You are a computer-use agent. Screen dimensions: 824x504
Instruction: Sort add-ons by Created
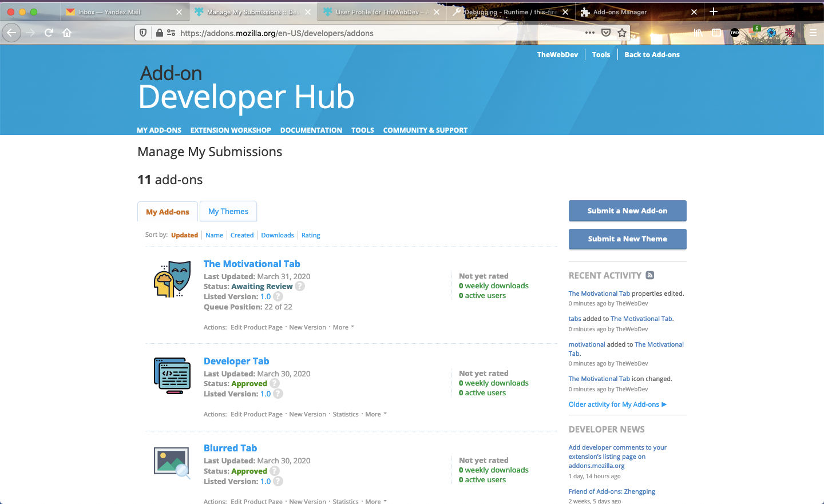pos(242,235)
